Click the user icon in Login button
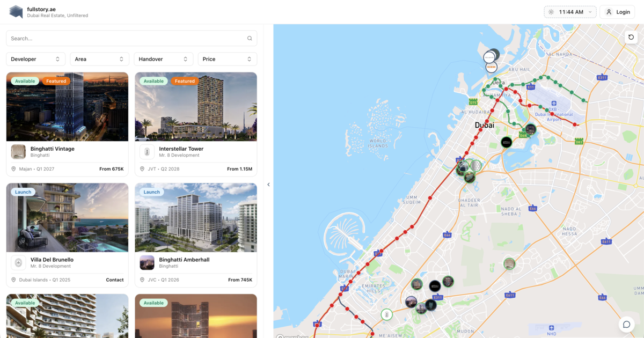This screenshot has width=644, height=338. tap(609, 12)
